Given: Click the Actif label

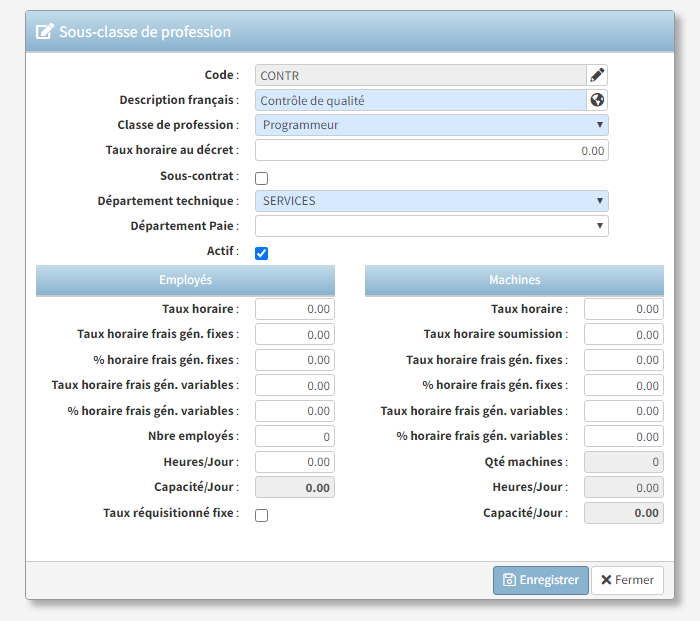Looking at the screenshot, I should 223,251.
